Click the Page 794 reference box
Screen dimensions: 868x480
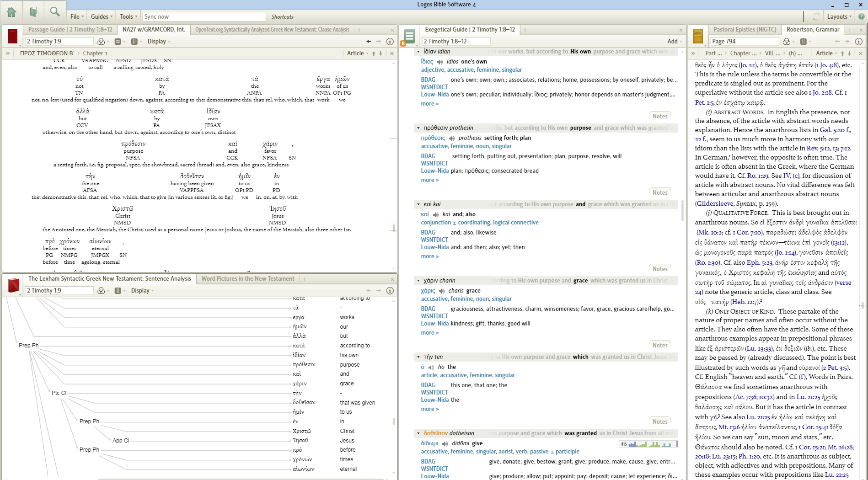tap(744, 41)
